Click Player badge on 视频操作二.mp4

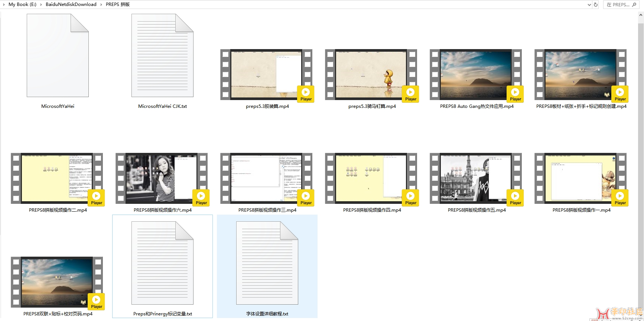click(x=96, y=198)
